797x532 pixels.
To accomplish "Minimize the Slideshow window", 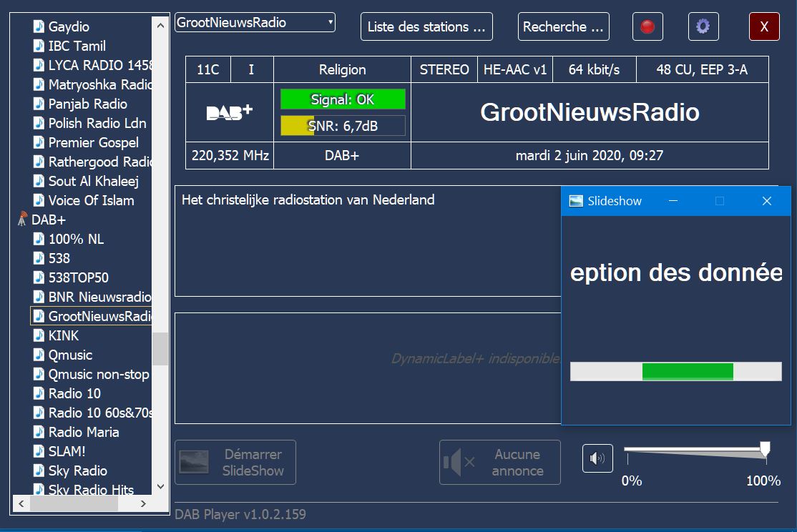I will (673, 201).
